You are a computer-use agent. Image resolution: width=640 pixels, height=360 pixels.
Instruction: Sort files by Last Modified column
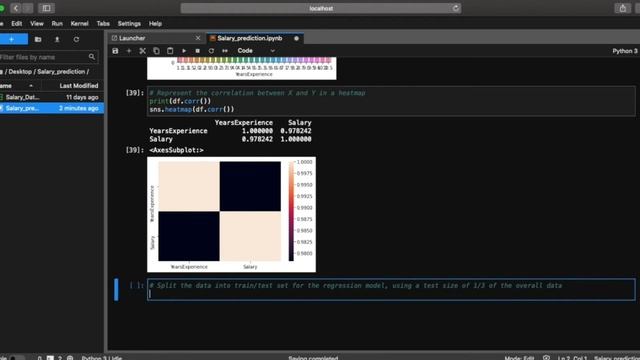pos(79,86)
